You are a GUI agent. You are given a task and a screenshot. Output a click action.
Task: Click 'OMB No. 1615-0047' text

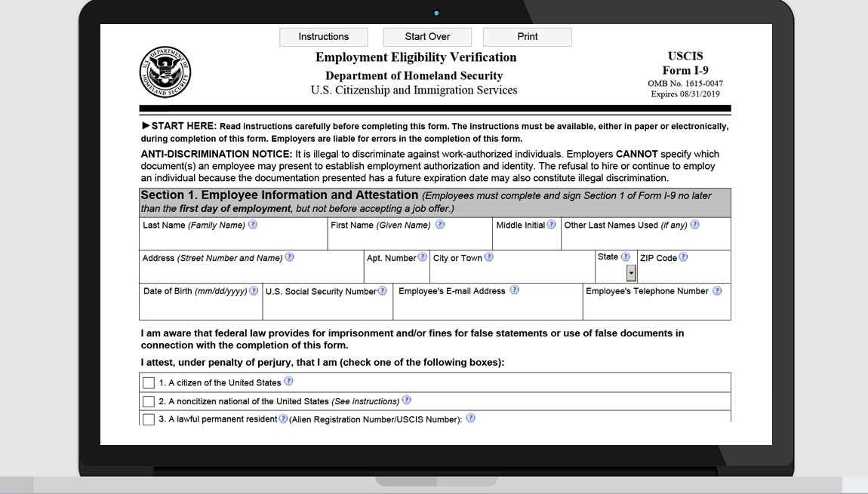685,84
